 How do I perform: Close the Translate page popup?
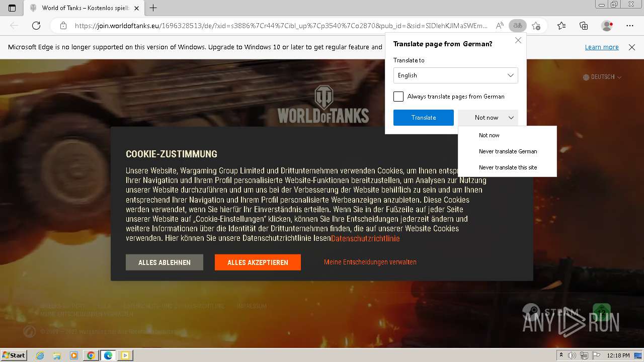[x=518, y=40]
